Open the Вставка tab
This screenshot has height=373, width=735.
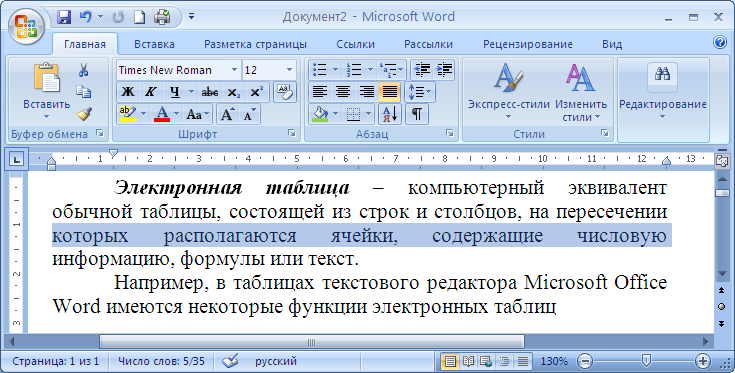154,45
